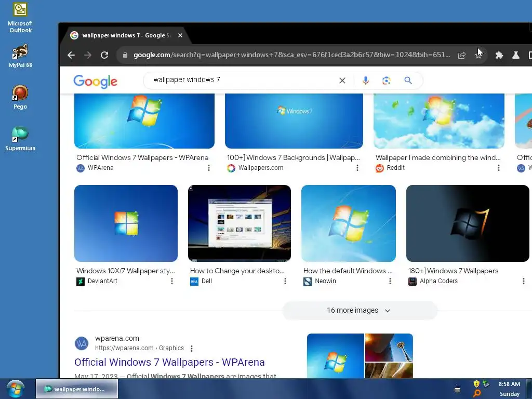Click the wparena.com result favicon
532x399 pixels.
[x=82, y=343]
